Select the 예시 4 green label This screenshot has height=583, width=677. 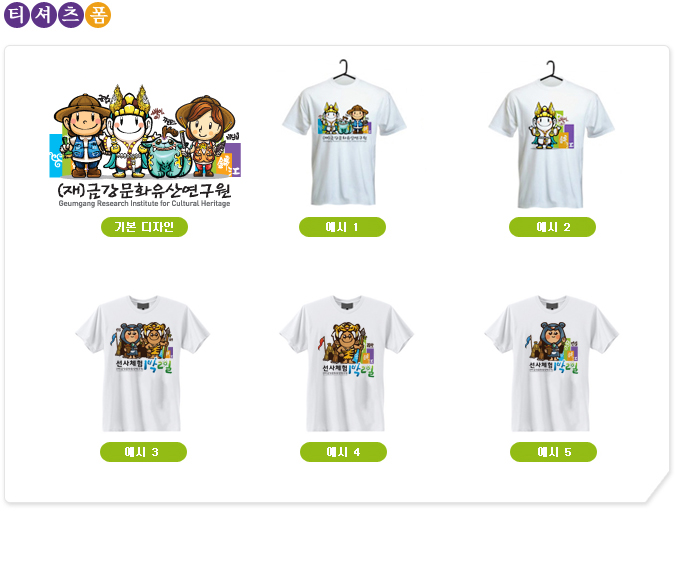point(343,452)
